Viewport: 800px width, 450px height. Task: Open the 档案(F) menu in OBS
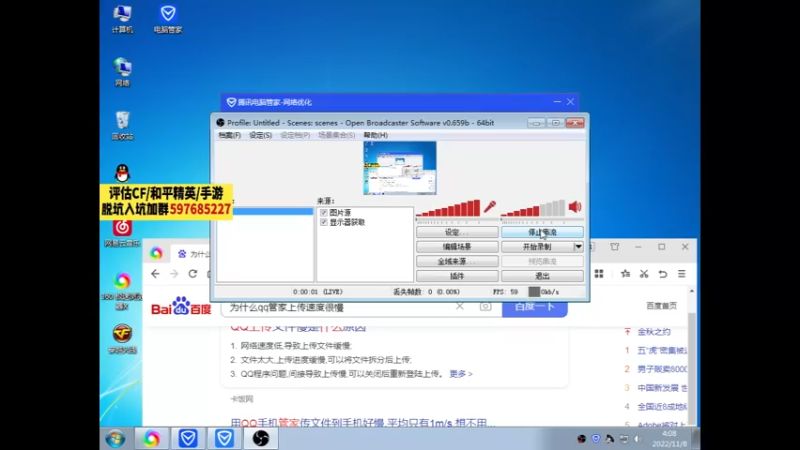230,135
